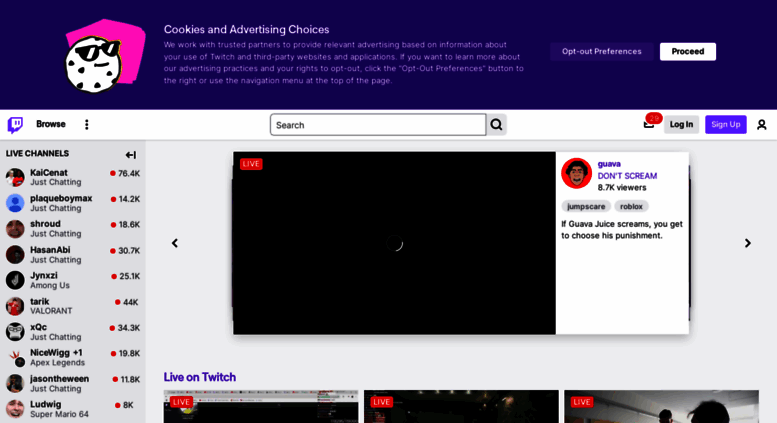Image resolution: width=777 pixels, height=423 pixels.
Task: Click Apex Legends category text
Action: (57, 363)
